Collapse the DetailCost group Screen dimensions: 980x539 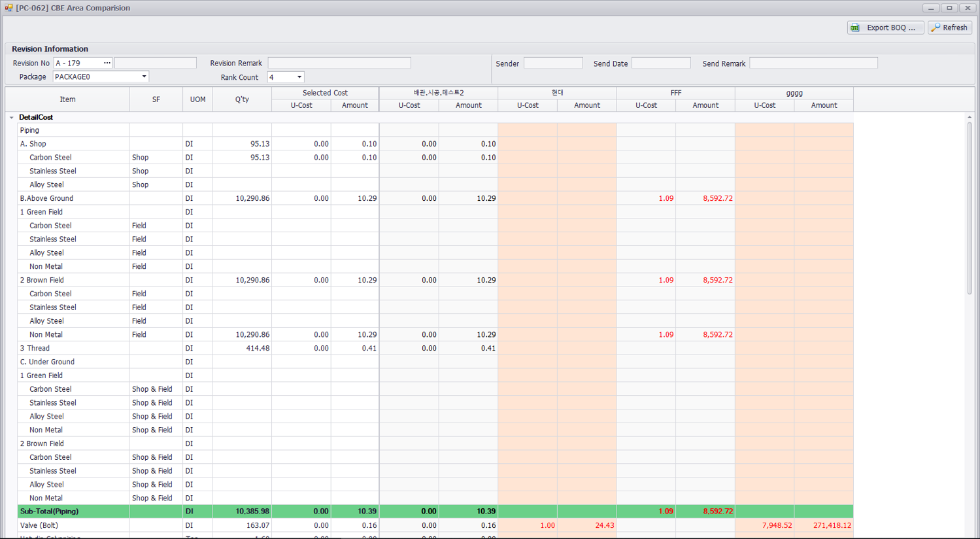12,118
